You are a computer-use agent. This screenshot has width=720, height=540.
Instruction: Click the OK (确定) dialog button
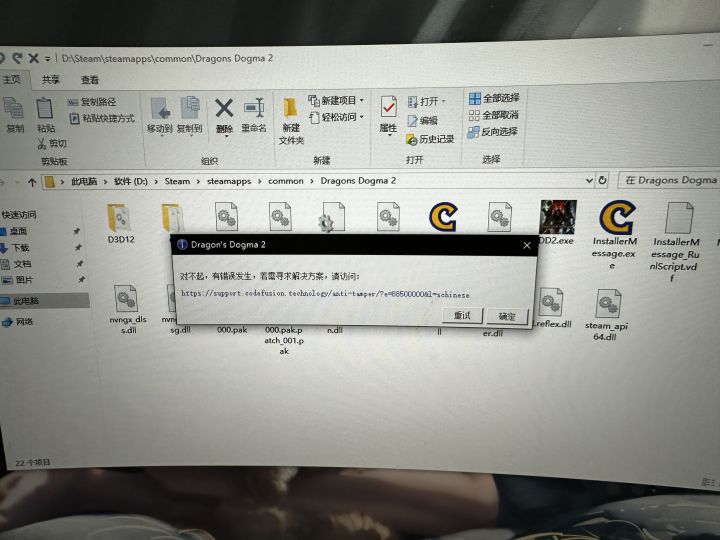(507, 316)
